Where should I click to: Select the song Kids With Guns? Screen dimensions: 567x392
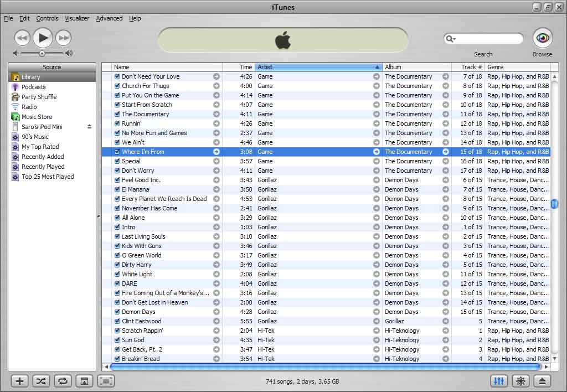pos(141,246)
